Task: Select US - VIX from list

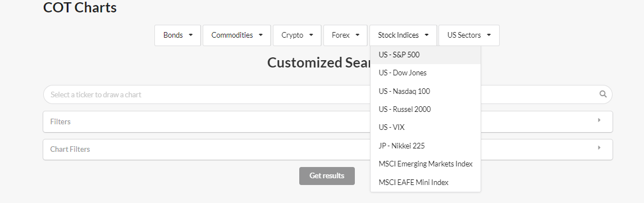Action: pos(426,128)
